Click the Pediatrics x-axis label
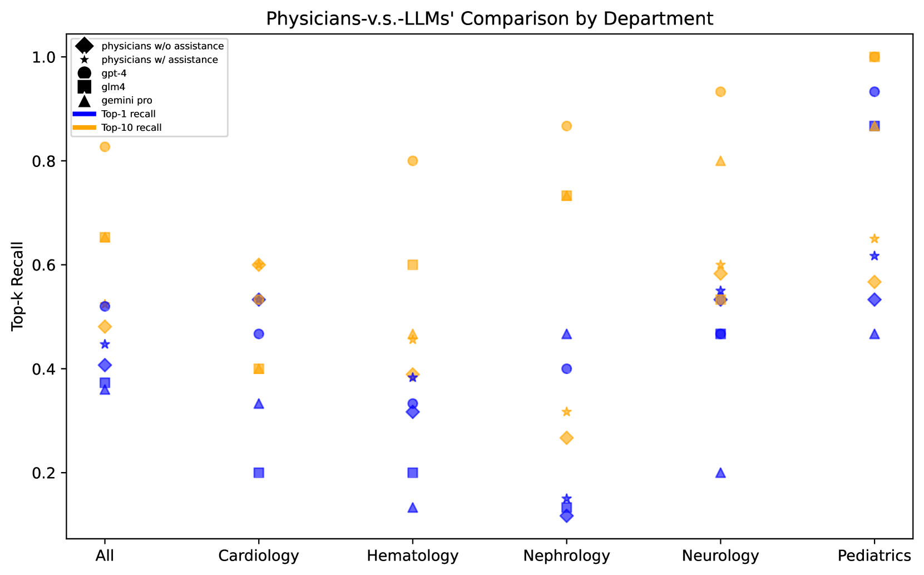The image size is (924, 575). 874,556
